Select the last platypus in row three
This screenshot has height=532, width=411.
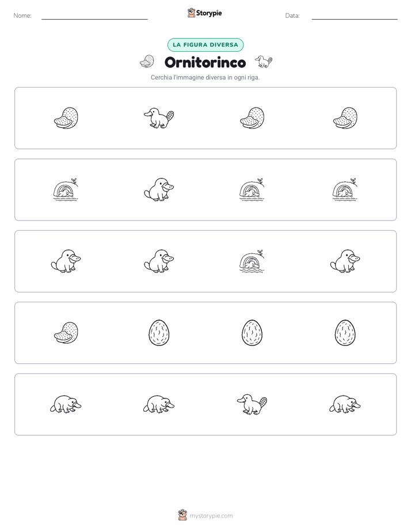pyautogui.click(x=345, y=261)
